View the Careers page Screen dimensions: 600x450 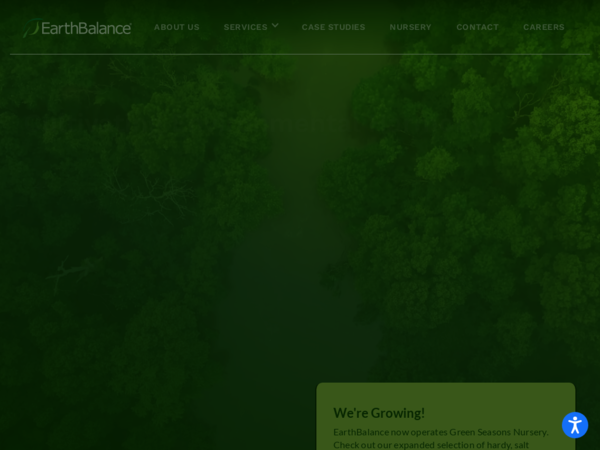(544, 27)
